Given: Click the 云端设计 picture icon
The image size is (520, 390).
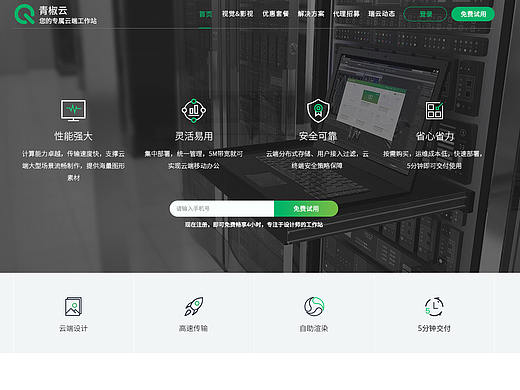Looking at the screenshot, I should 73,306.
